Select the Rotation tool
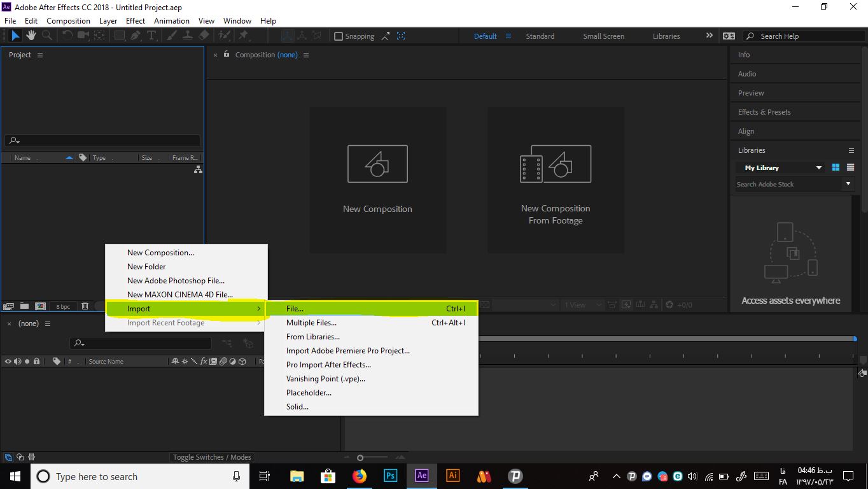Image resolution: width=868 pixels, height=489 pixels. [x=67, y=36]
